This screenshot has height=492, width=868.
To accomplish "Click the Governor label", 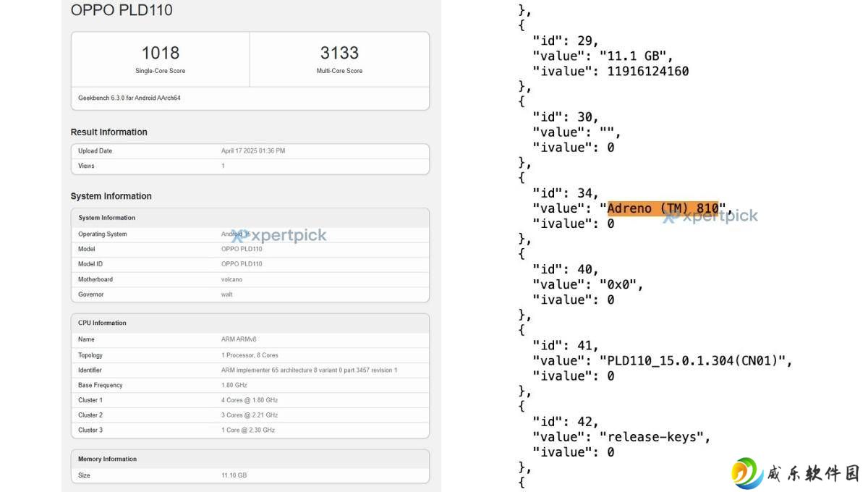I will [x=90, y=294].
